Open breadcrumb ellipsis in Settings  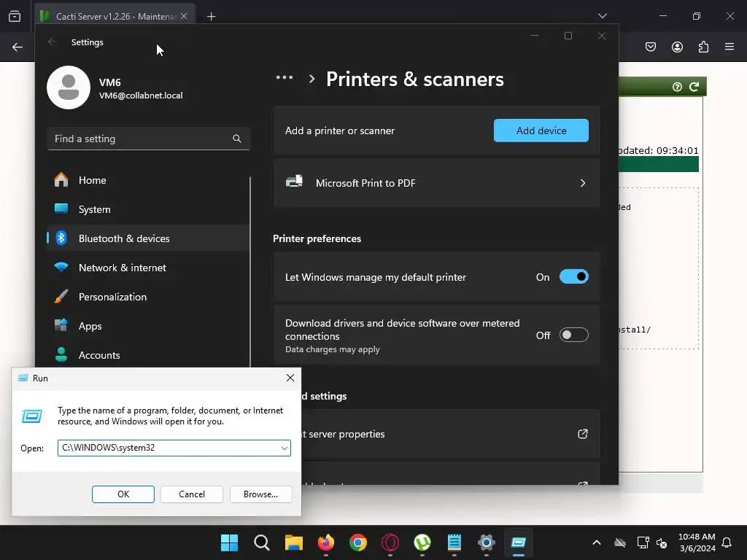[285, 77]
